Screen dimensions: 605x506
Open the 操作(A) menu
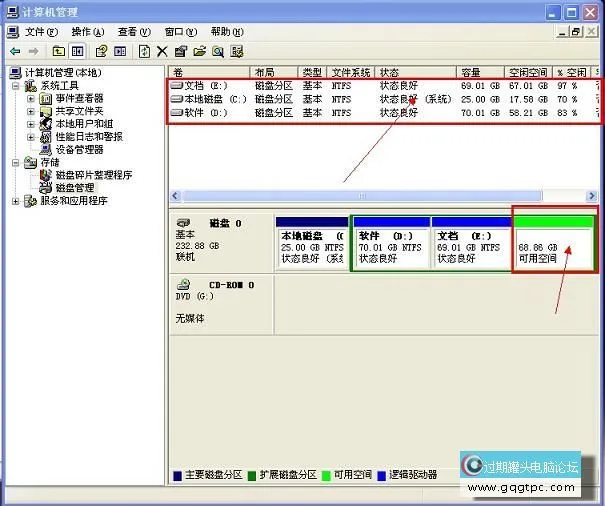coord(88,32)
